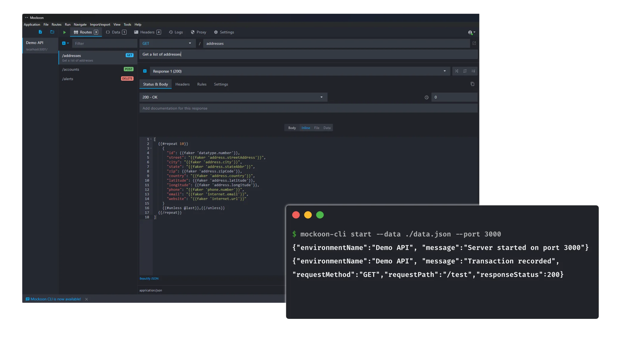The width and height of the screenshot is (644, 340).
Task: Open the 200 - OK status dropdown
Action: [233, 97]
